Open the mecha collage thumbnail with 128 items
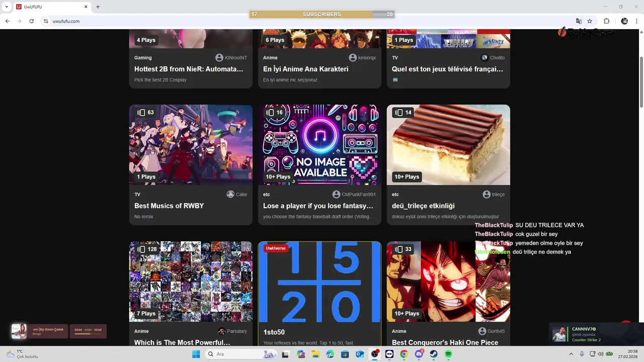This screenshot has width=644, height=362. tap(191, 282)
